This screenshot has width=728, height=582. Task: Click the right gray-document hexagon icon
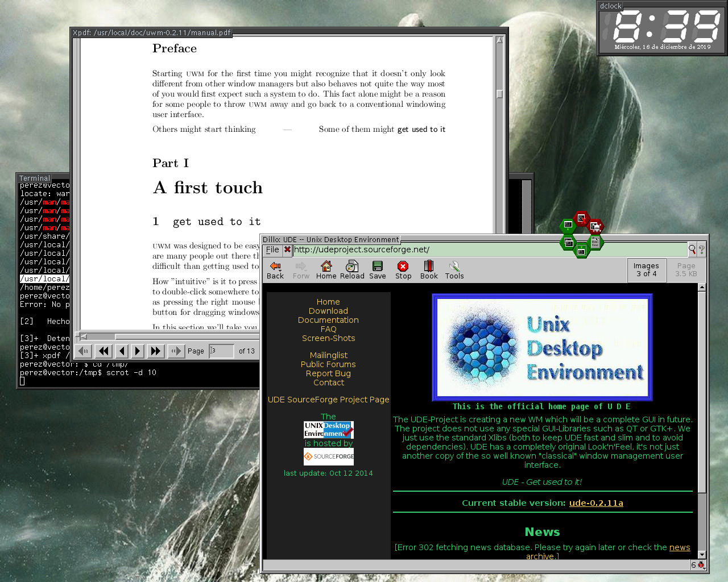pos(595,243)
